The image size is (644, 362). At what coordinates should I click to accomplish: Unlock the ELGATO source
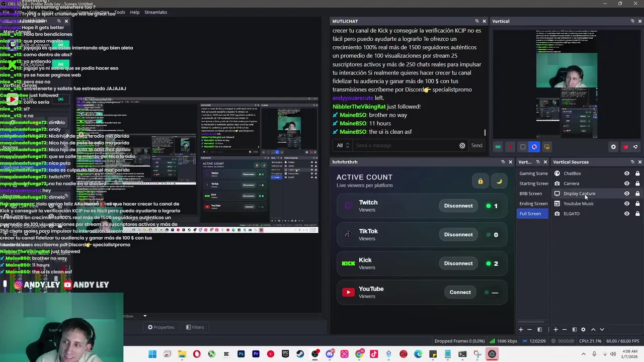point(637,214)
